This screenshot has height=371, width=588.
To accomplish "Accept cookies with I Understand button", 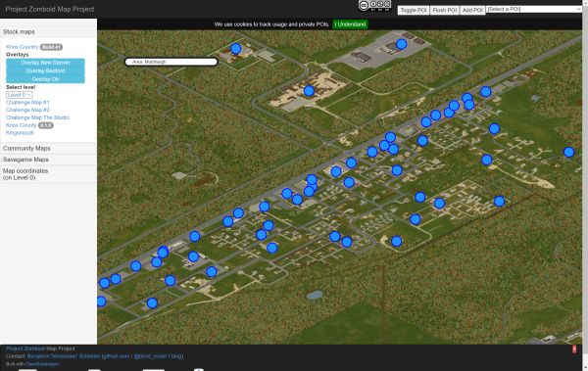I will 350,24.
